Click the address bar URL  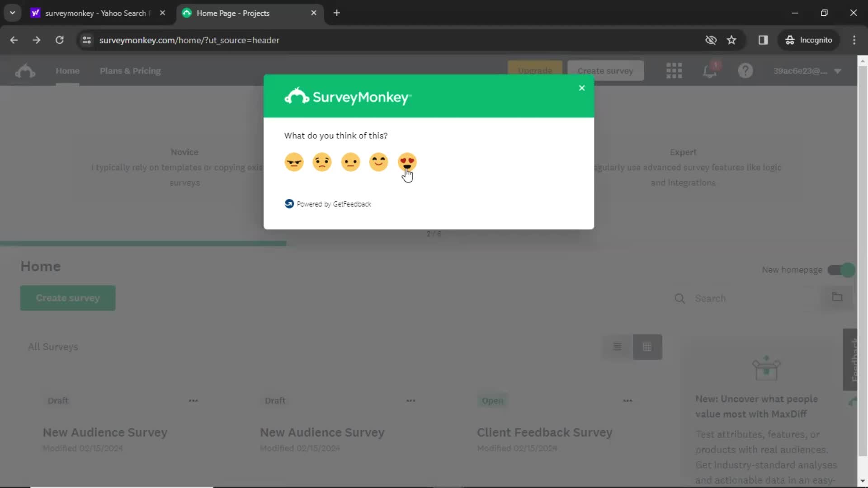[x=189, y=40]
